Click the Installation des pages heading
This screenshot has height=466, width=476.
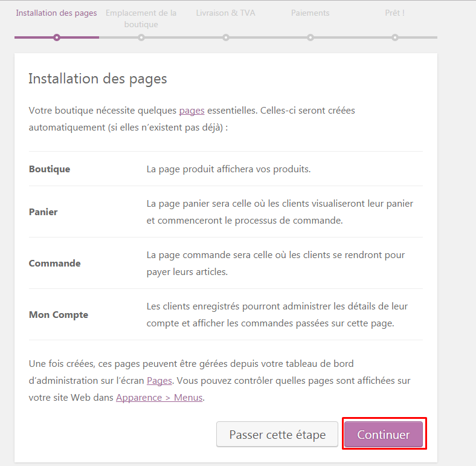[x=98, y=79]
